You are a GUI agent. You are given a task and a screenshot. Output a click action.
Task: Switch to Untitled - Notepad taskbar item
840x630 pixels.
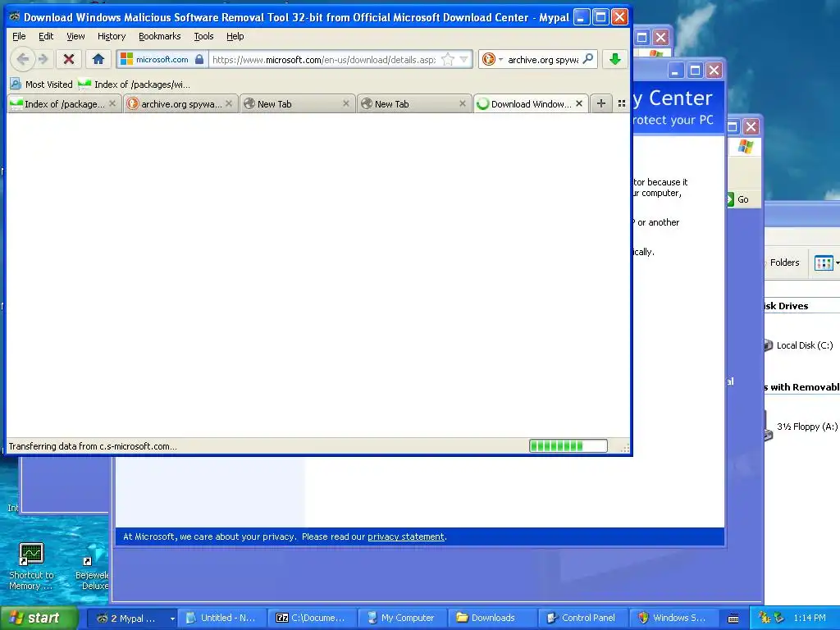(x=222, y=619)
